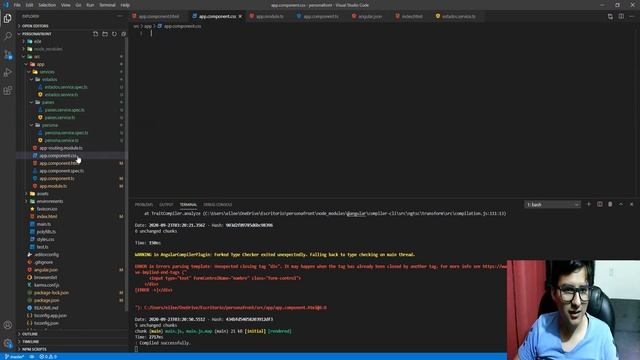Open the File menu
Viewport: 640px width, 360px height.
[17, 5]
